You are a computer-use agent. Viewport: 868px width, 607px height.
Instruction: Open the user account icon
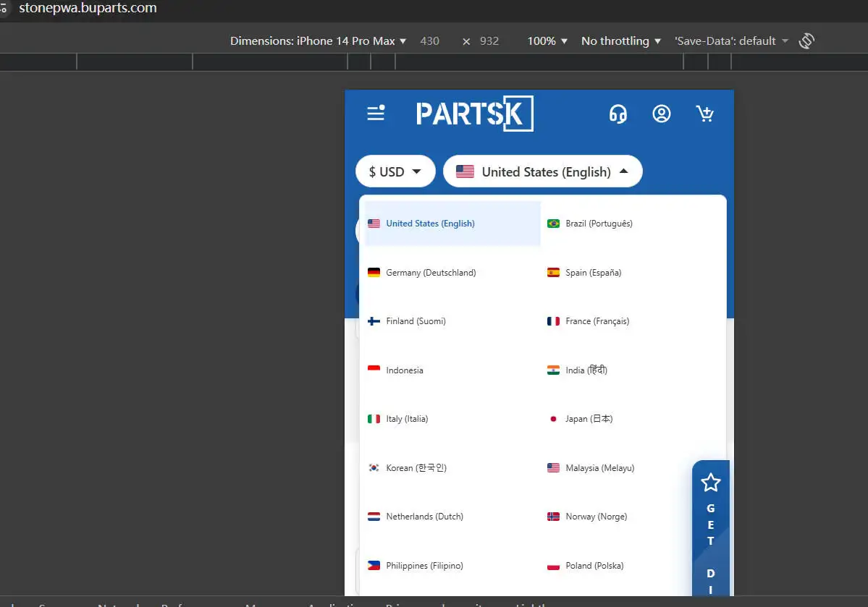(x=661, y=114)
